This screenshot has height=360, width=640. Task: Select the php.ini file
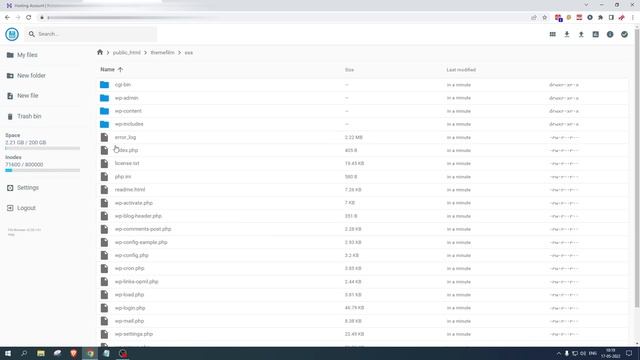point(362,177)
